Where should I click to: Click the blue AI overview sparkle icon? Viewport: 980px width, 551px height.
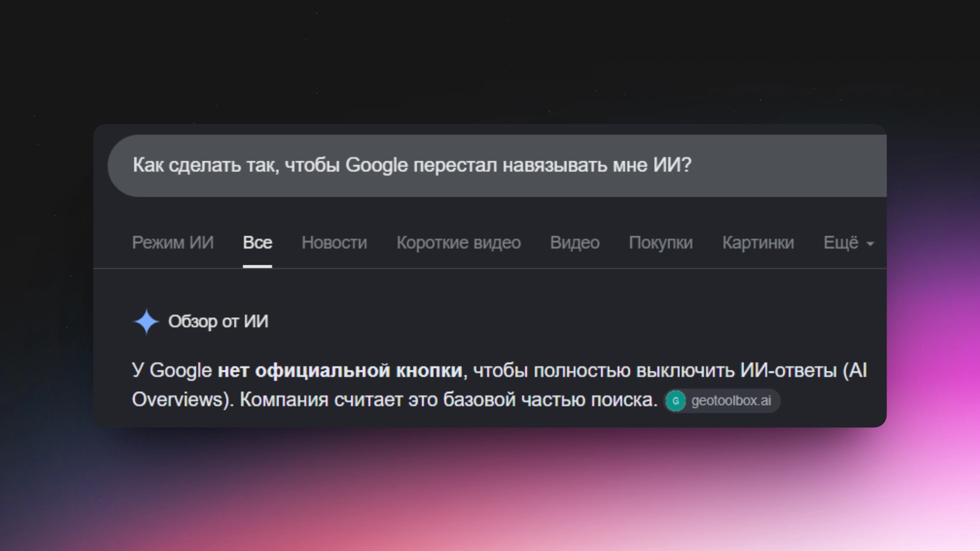pyautogui.click(x=146, y=321)
